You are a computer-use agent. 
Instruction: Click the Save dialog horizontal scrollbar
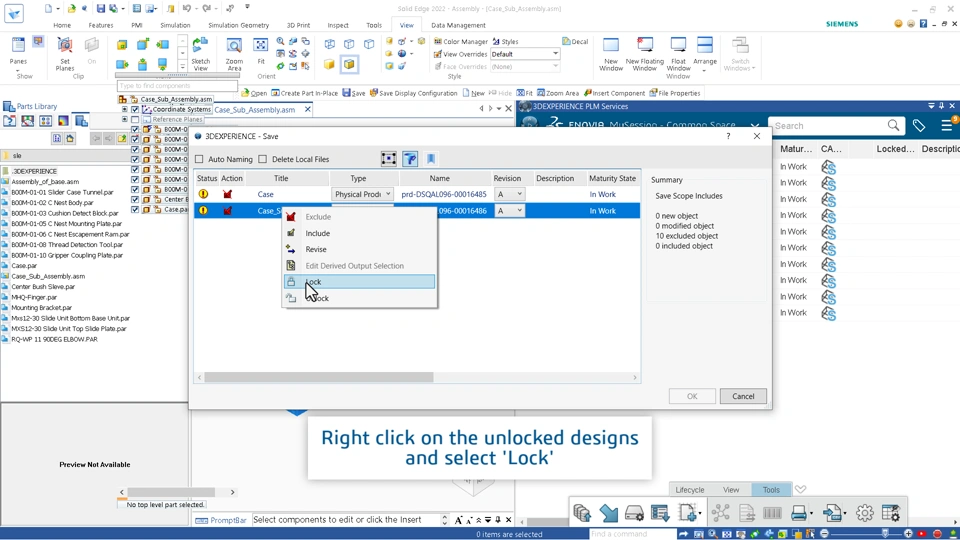click(x=318, y=377)
